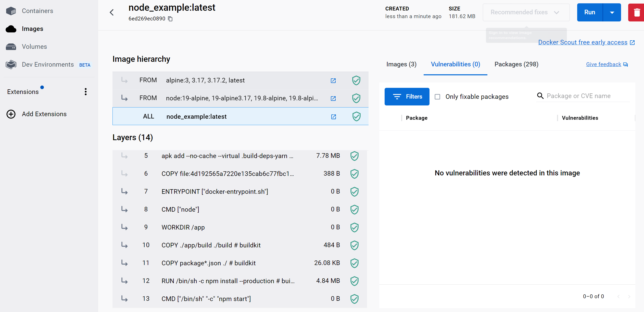Click the back arrow beside node_example:latest
The image size is (644, 312).
tap(111, 12)
